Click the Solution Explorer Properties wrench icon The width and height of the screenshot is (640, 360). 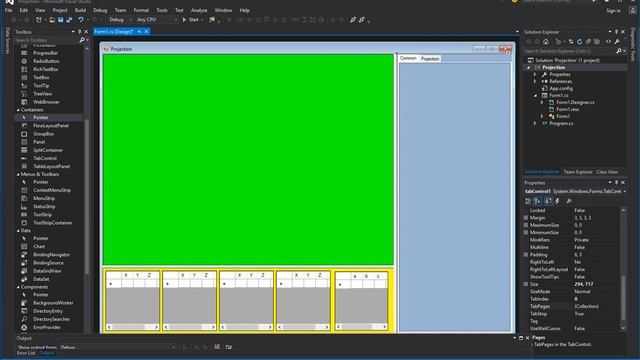point(617,42)
